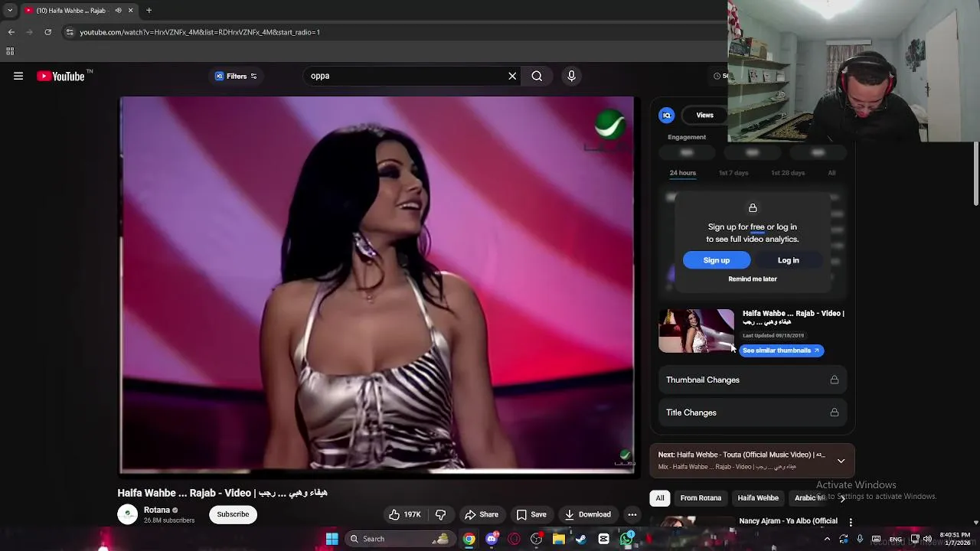Open Opera from the taskbar
980x551 pixels.
[514, 539]
